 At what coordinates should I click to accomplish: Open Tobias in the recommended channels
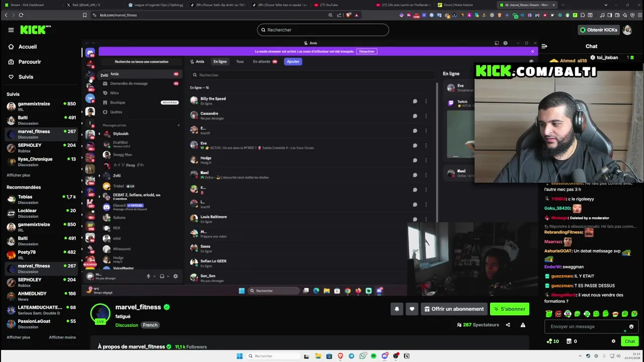[x=41, y=199]
